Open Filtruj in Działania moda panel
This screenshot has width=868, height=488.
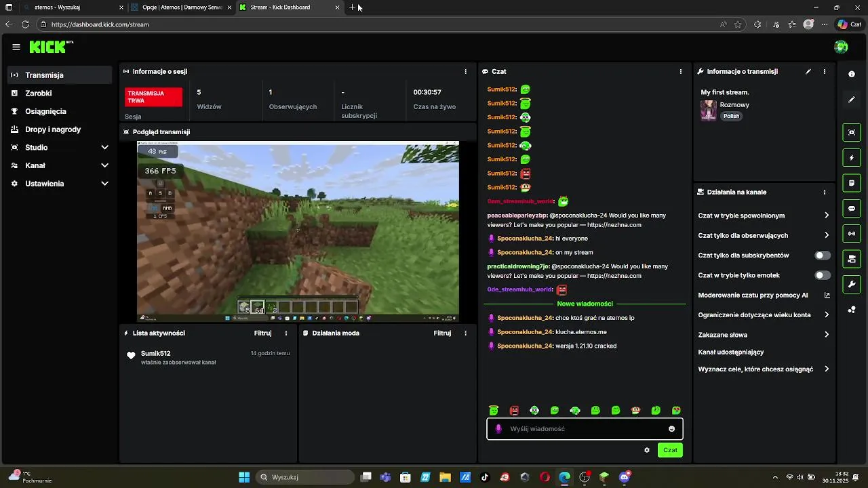point(442,333)
